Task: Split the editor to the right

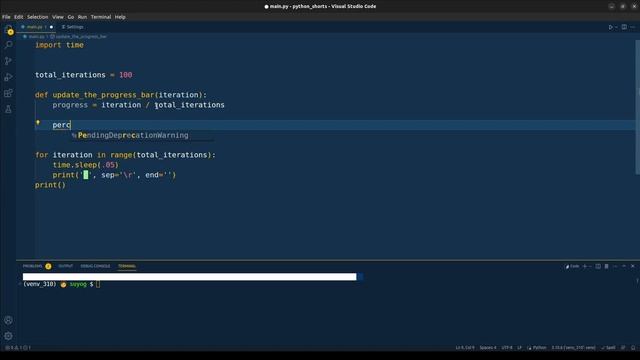Action: (x=624, y=27)
